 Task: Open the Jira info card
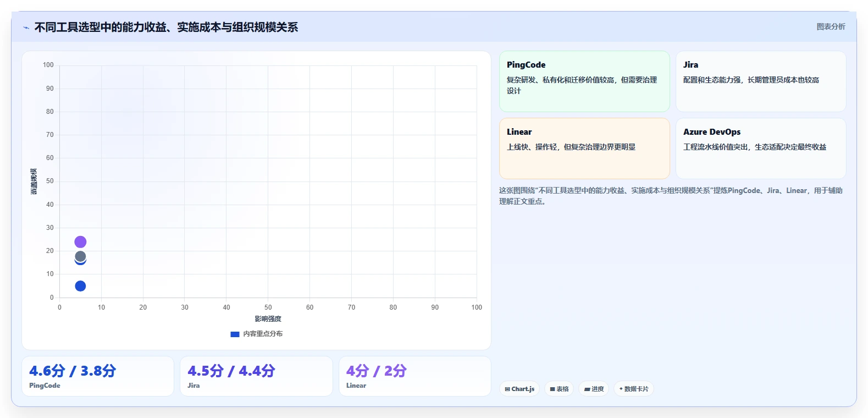[761, 81]
